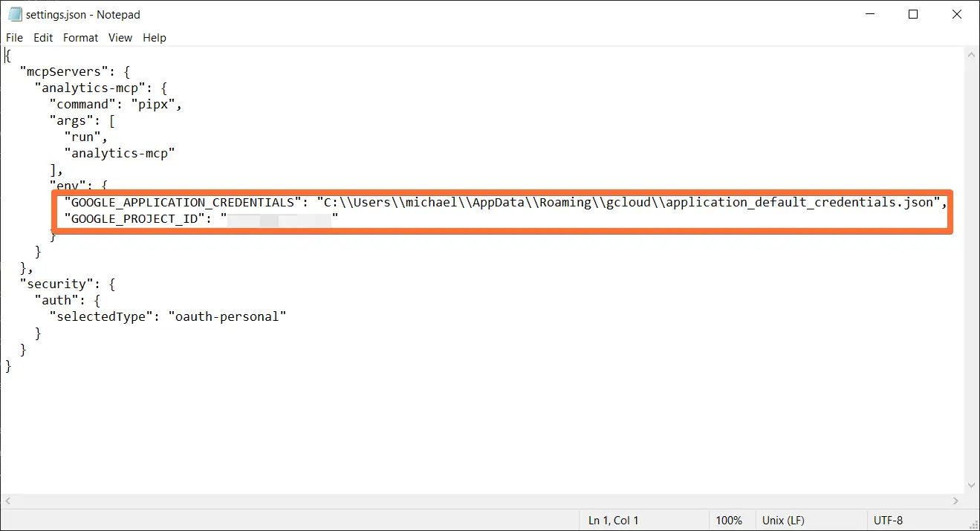The width and height of the screenshot is (980, 531).
Task: Click the 100% zoom indicator in status bar
Action: click(730, 520)
